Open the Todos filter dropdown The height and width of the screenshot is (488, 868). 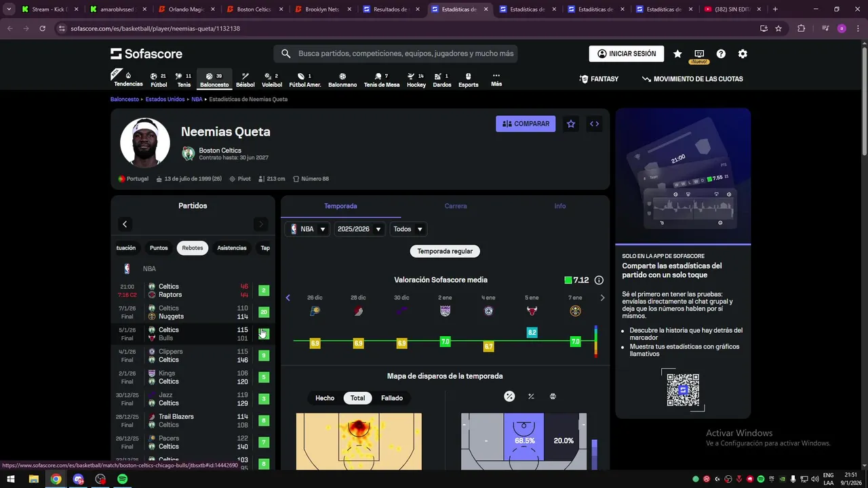tap(408, 229)
